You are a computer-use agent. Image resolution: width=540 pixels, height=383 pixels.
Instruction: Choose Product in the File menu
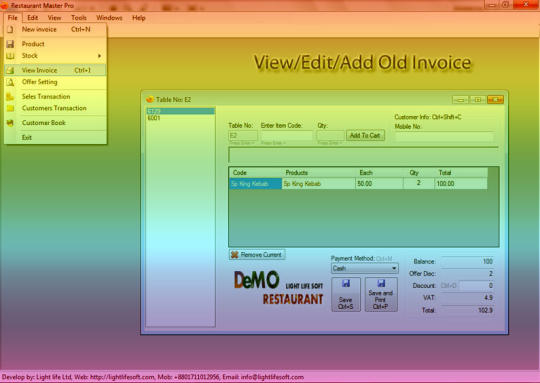pyautogui.click(x=55, y=44)
